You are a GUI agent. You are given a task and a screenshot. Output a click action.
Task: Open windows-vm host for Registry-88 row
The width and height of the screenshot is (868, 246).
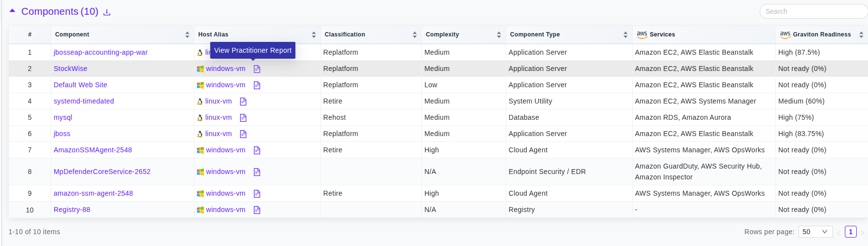tap(225, 210)
